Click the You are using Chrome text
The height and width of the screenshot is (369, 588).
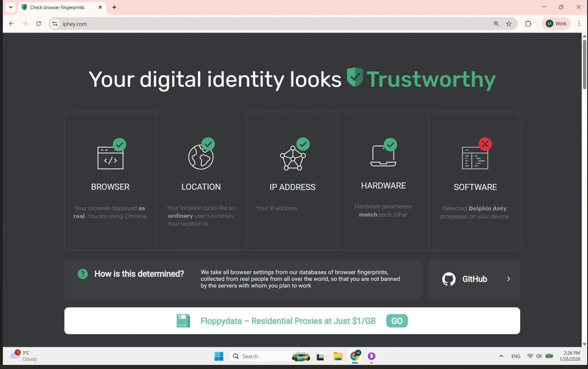(x=117, y=216)
